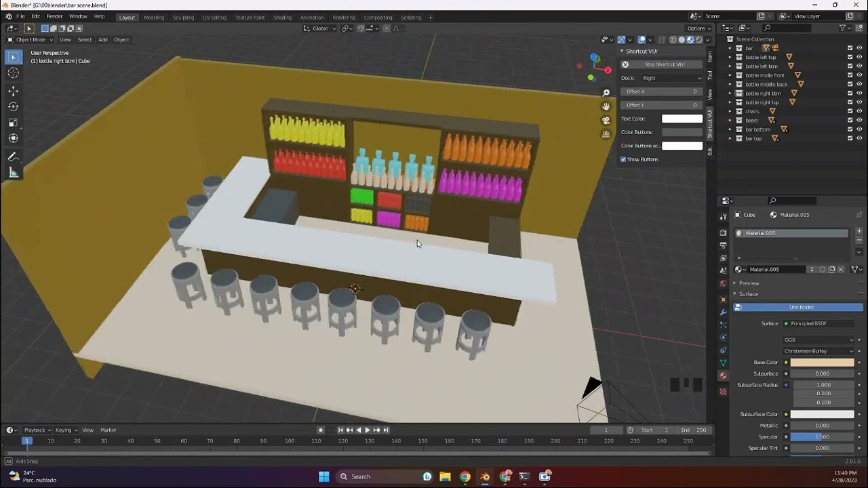This screenshot has height=488, width=868.
Task: Select the Annotate tool
Action: (13, 157)
